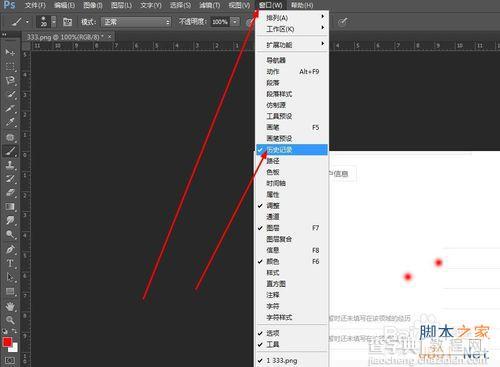Select the Spot Healing Brush tool
The image size is (500, 367).
(x=10, y=137)
